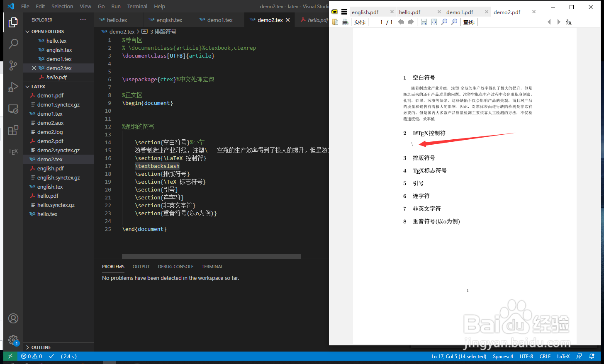604x364 pixels.
Task: Switch to the hello.tex editor tab
Action: click(117, 20)
